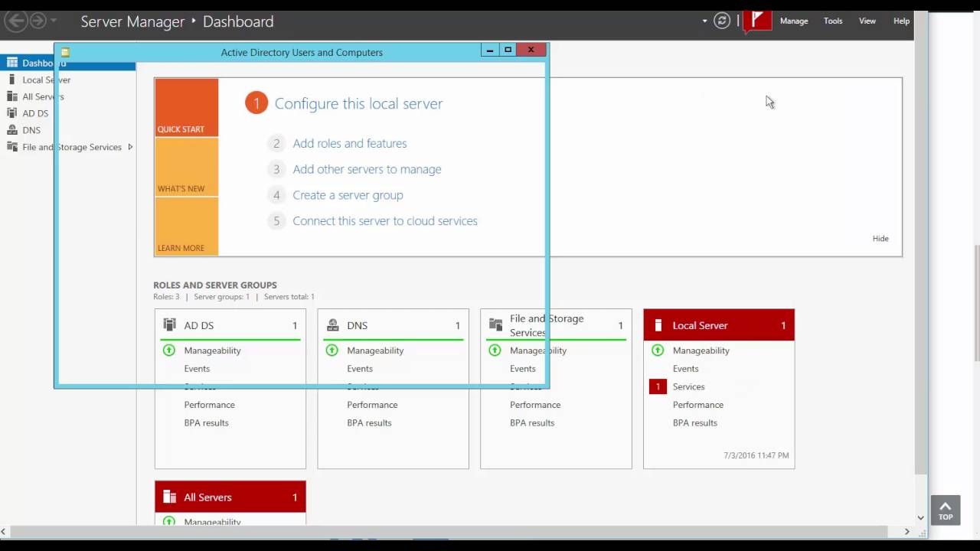This screenshot has width=980, height=551.
Task: Open the Manage menu
Action: [x=794, y=21]
